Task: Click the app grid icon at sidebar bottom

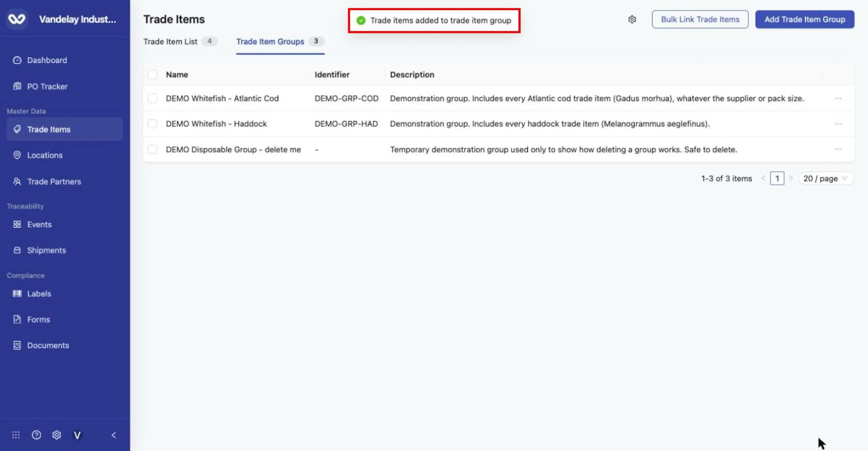Action: click(16, 435)
